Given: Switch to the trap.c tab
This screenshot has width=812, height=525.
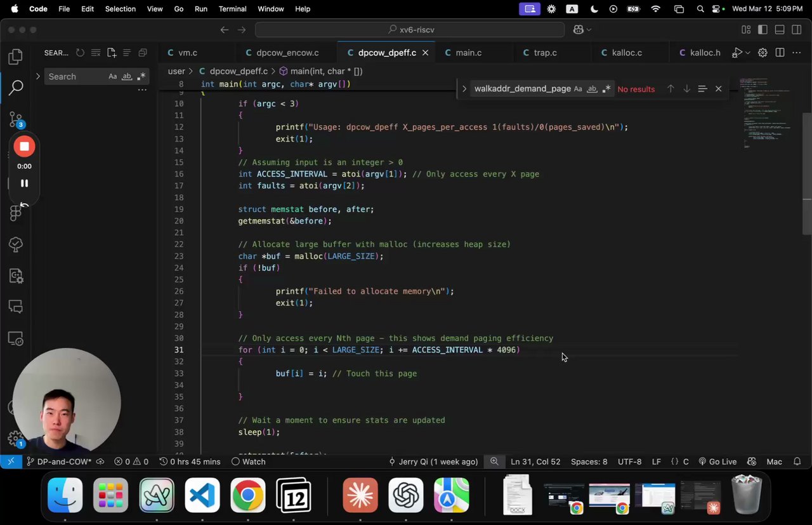Looking at the screenshot, I should point(544,53).
